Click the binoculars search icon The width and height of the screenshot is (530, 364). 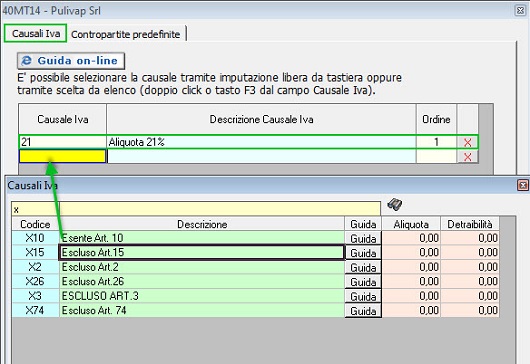click(x=394, y=204)
